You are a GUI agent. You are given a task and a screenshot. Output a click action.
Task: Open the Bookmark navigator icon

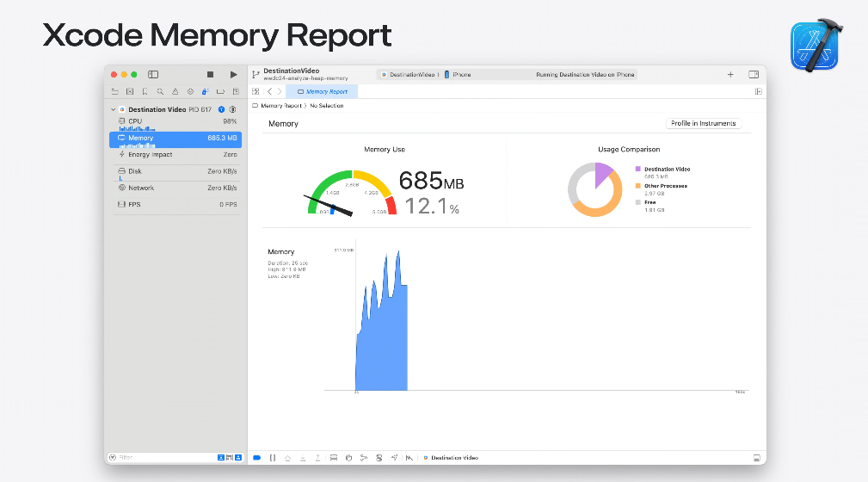145,91
